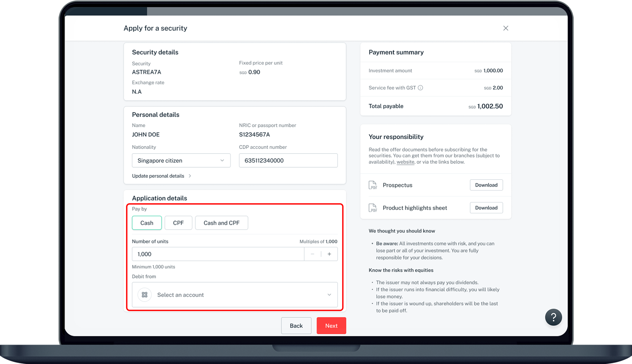Go Back to the previous step
Image resolution: width=632 pixels, height=364 pixels.
click(x=296, y=325)
